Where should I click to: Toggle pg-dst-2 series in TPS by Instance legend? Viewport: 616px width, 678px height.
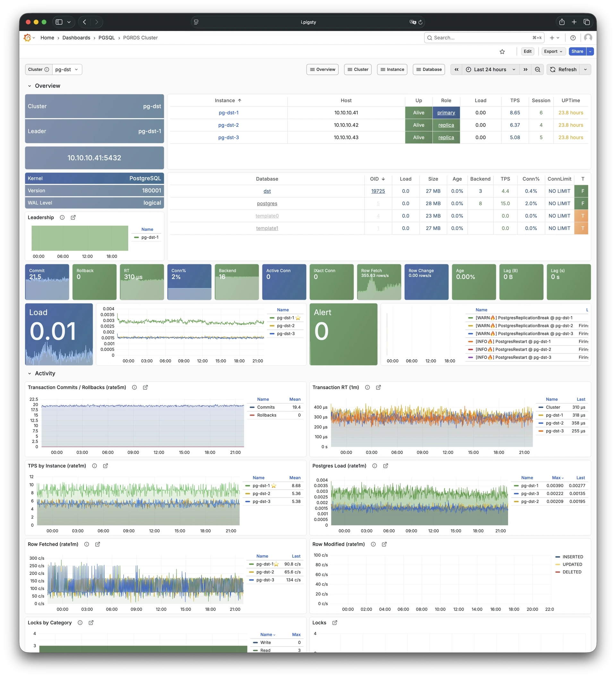click(261, 493)
